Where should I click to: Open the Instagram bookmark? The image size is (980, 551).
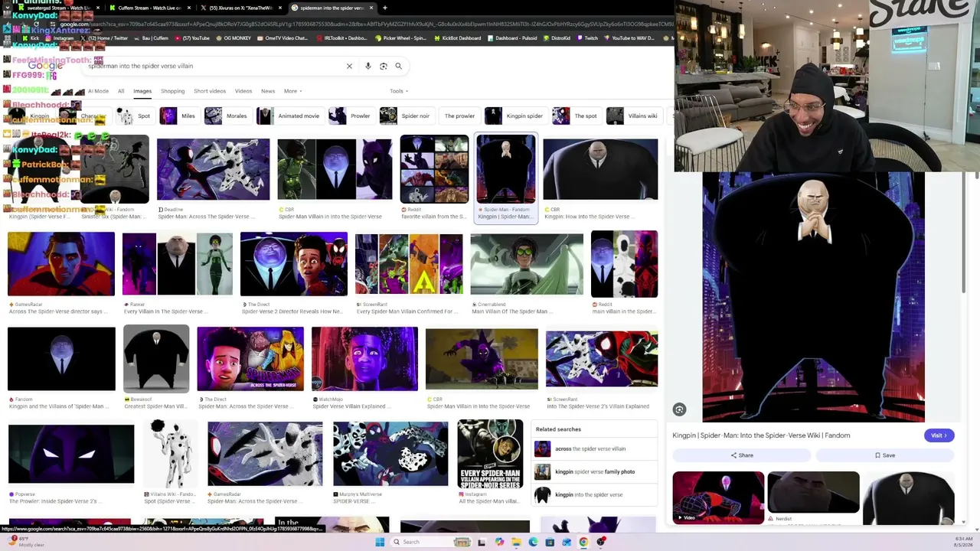[x=60, y=37]
